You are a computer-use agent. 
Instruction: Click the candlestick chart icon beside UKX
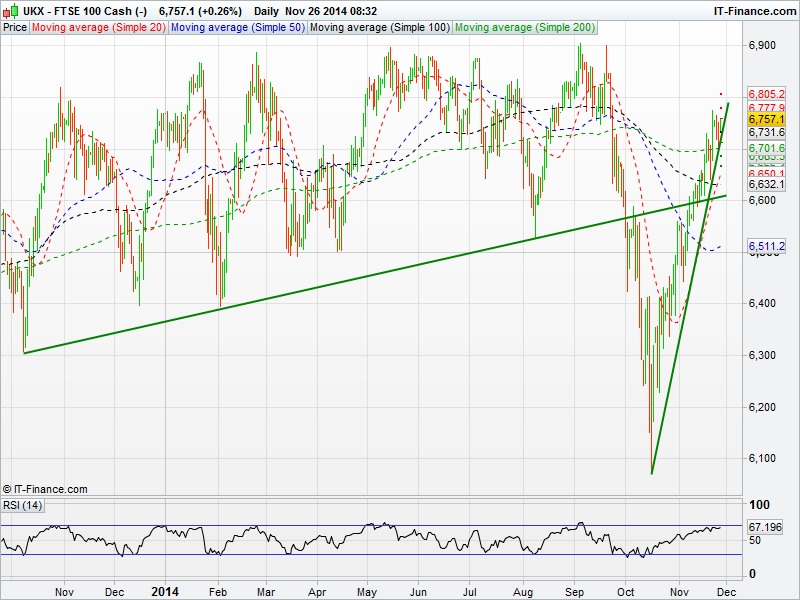(11, 11)
